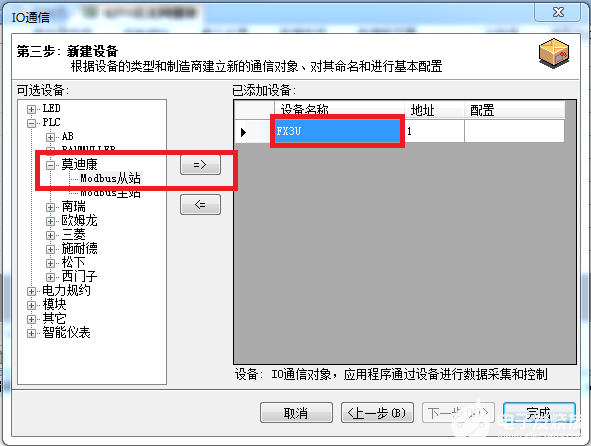Click the 完成 finish button
Image resolution: width=591 pixels, height=446 pixels.
[x=539, y=413]
